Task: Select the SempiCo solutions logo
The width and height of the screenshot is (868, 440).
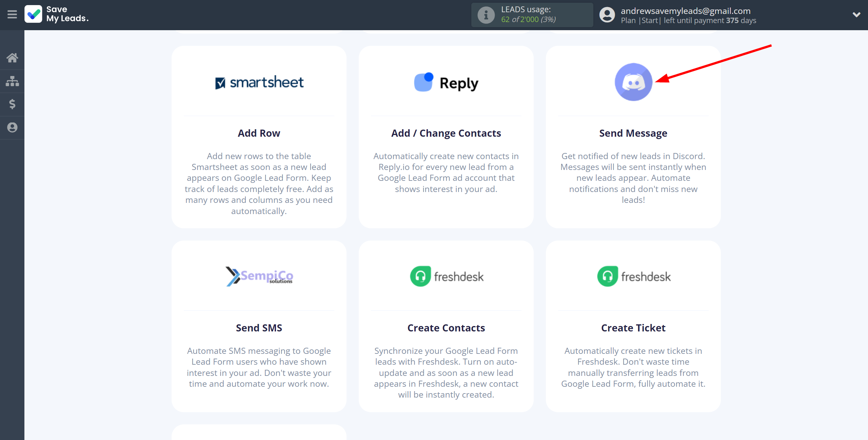Action: tap(259, 276)
